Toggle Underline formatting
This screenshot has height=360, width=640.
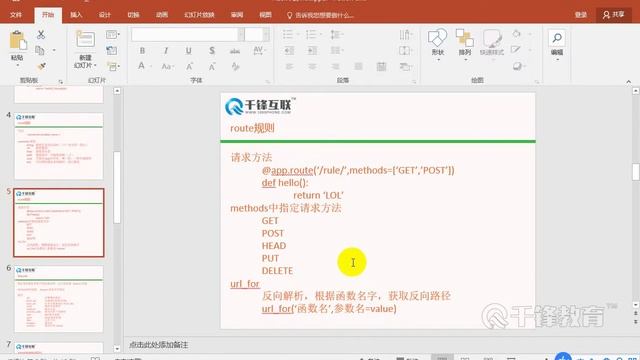pos(189,51)
